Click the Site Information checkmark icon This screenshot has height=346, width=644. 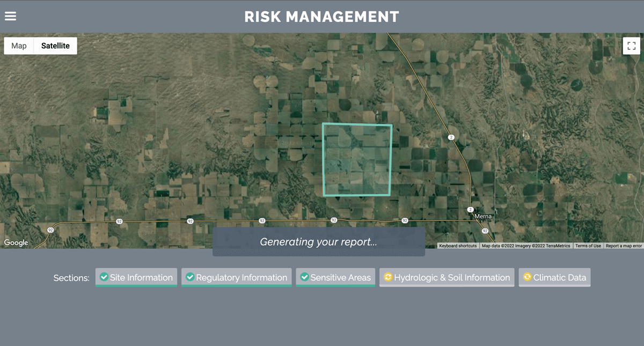(104, 277)
